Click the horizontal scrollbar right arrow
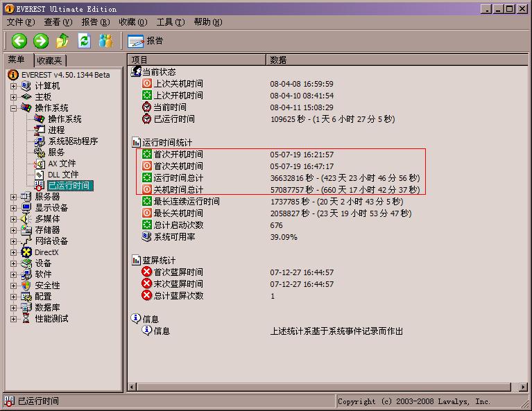532x411 pixels. 524,387
